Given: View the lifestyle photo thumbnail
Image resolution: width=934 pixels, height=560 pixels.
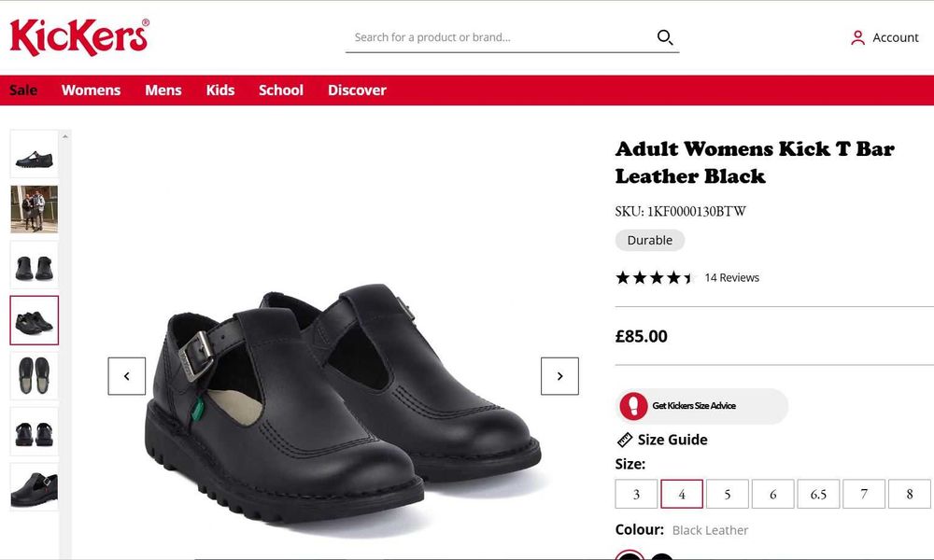Looking at the screenshot, I should pos(35,209).
